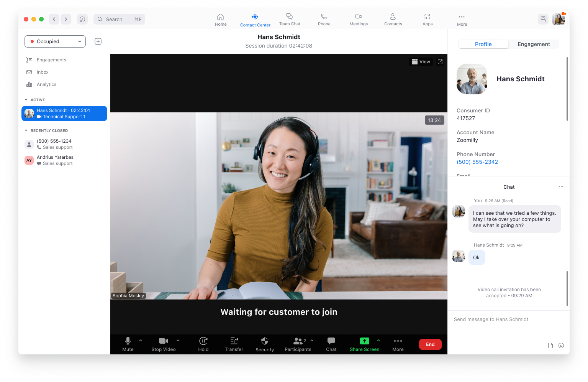
Task: Switch to Team Chat icon
Action: click(x=290, y=19)
